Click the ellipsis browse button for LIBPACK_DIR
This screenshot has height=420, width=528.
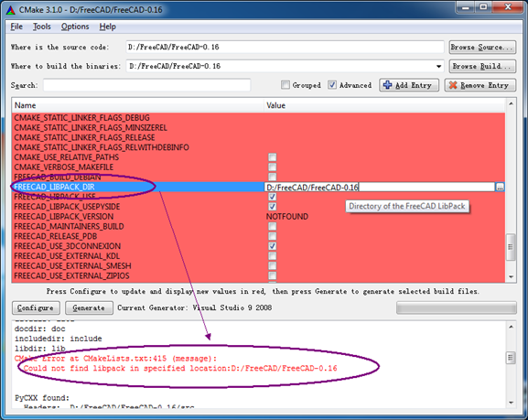(x=500, y=188)
